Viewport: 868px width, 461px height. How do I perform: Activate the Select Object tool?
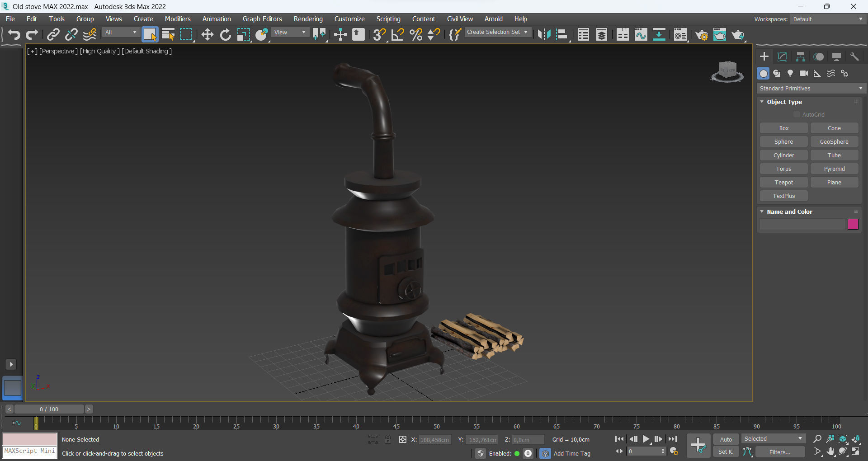click(150, 35)
